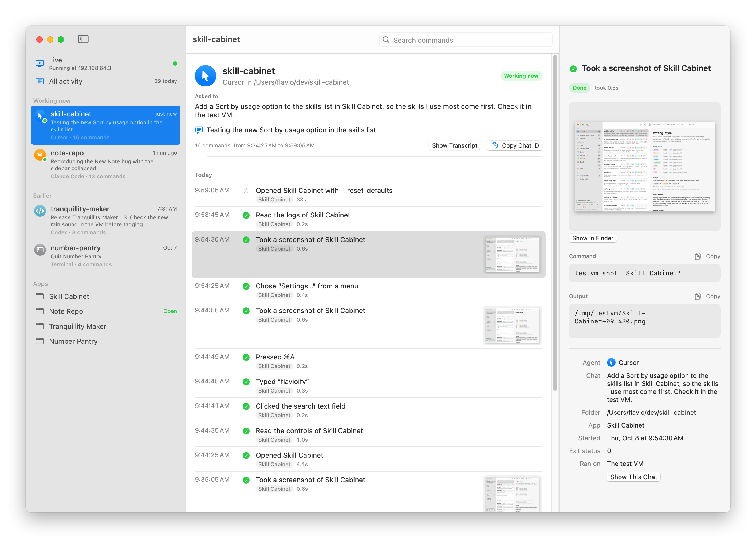Click the skill-cabinet Cursor icon in sidebar
This screenshot has width=756, height=538.
tap(40, 117)
